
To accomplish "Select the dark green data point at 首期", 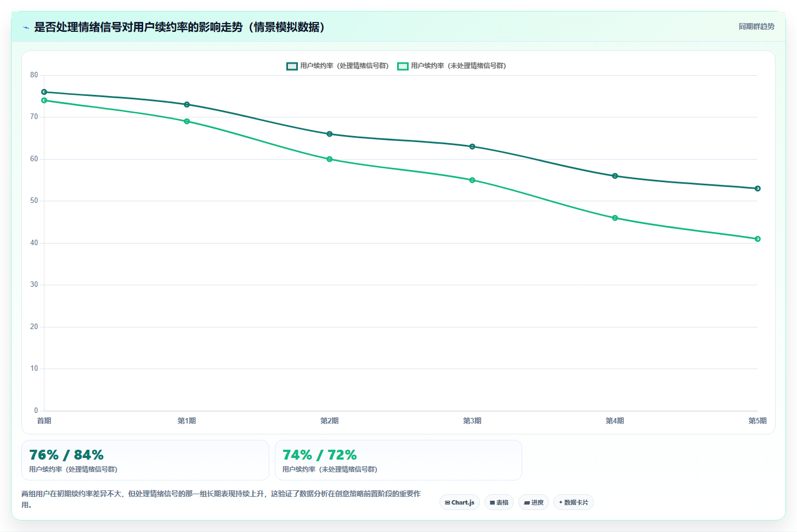I will click(44, 92).
